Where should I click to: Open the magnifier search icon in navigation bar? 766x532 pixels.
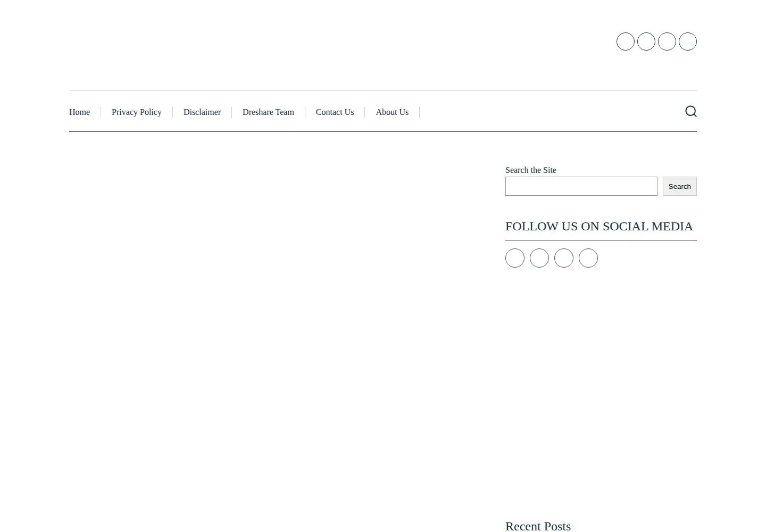[691, 111]
